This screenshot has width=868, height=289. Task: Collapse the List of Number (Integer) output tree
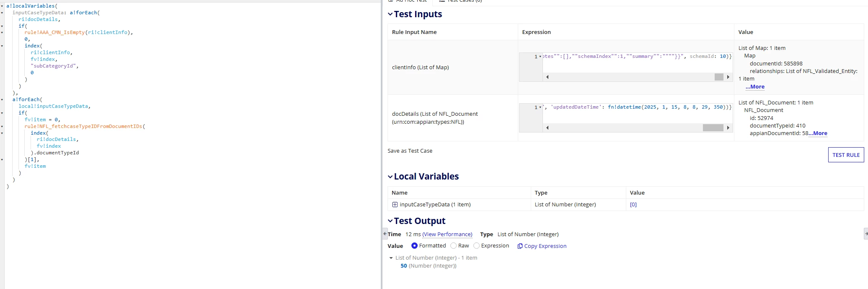[391, 258]
